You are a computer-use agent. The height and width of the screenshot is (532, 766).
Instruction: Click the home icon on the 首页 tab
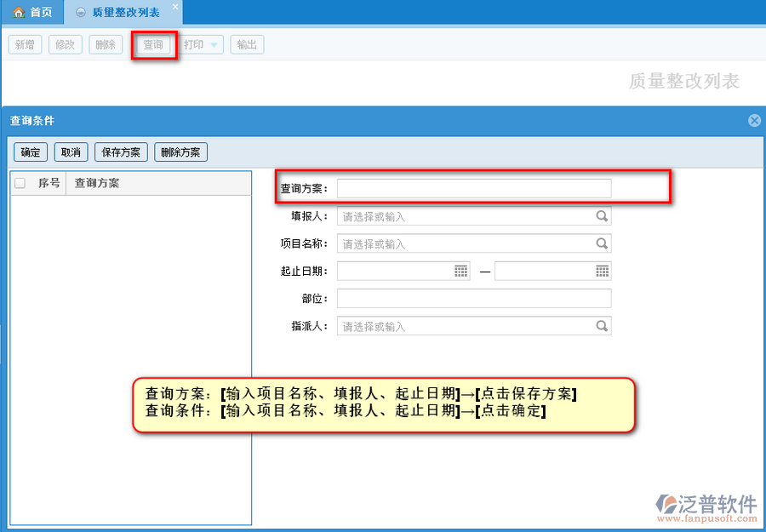[19, 12]
